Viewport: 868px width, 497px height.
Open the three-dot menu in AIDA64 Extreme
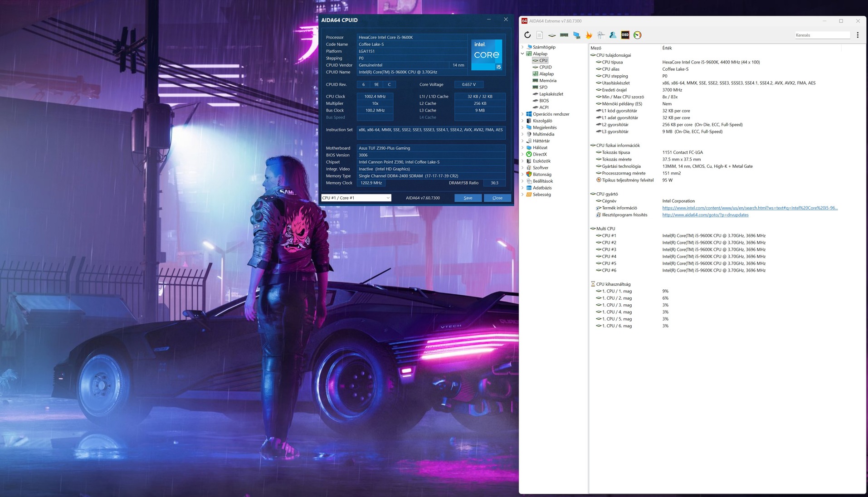(858, 35)
